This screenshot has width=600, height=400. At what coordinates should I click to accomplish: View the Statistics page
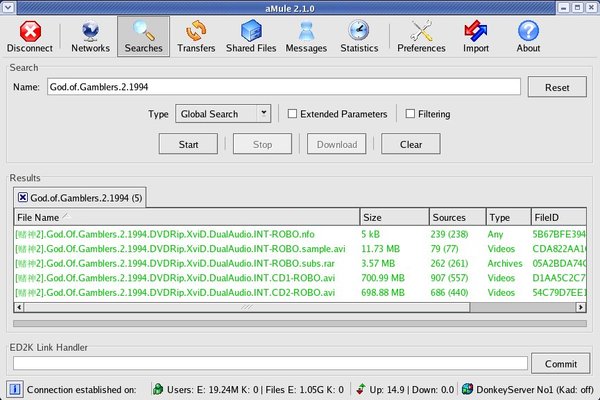point(359,37)
